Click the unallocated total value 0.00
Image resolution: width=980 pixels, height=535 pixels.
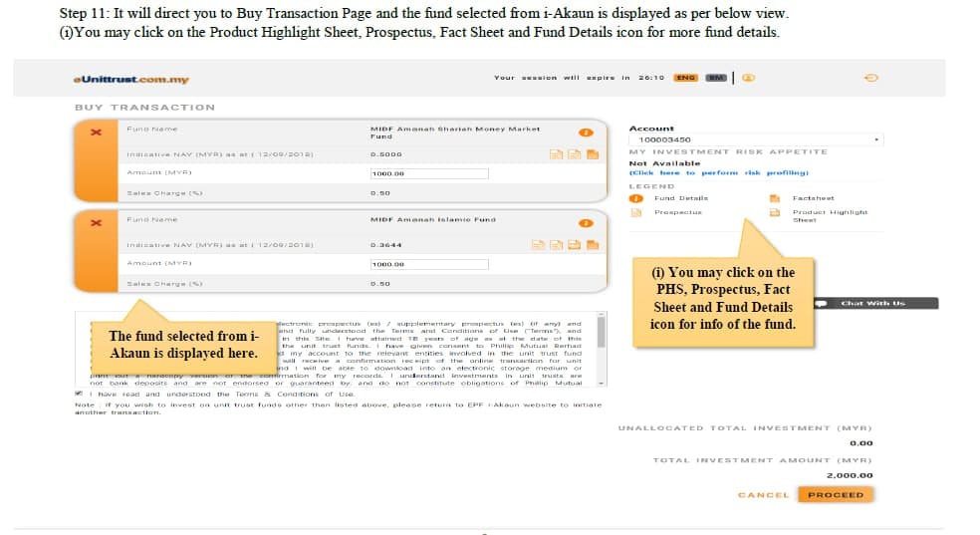861,443
